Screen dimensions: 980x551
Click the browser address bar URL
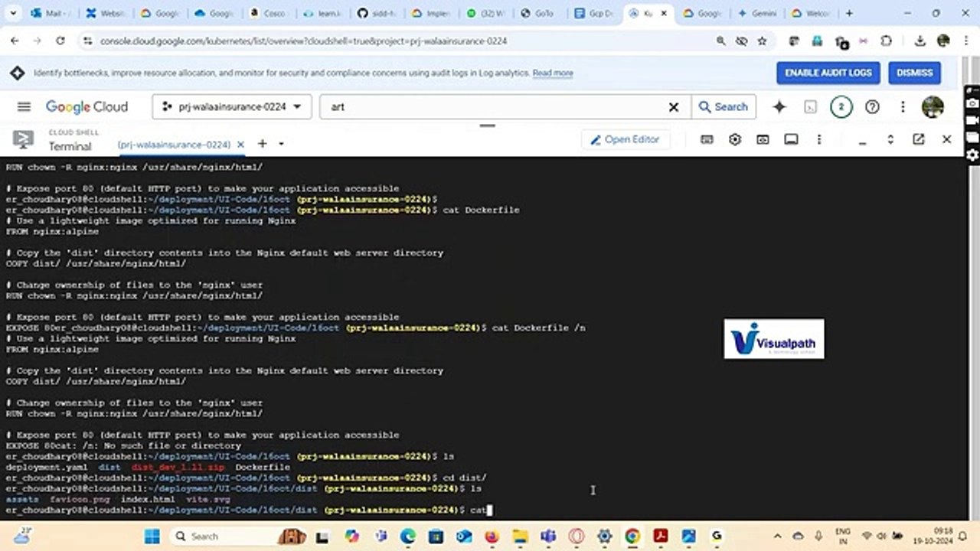coord(303,41)
